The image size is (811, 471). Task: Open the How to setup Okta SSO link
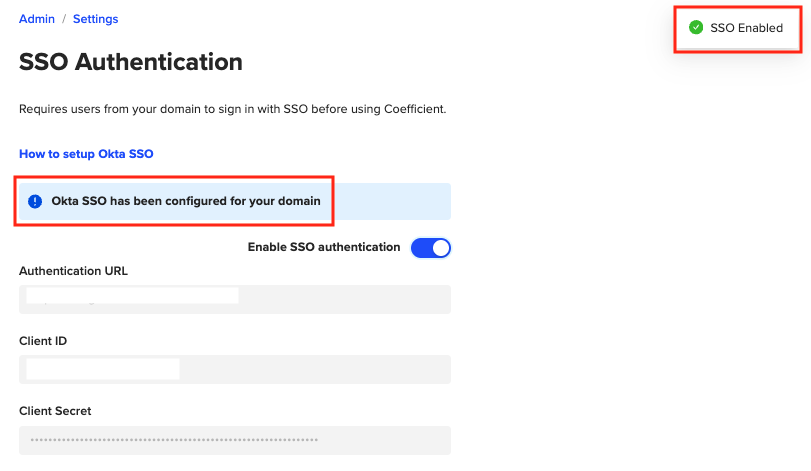coord(86,154)
